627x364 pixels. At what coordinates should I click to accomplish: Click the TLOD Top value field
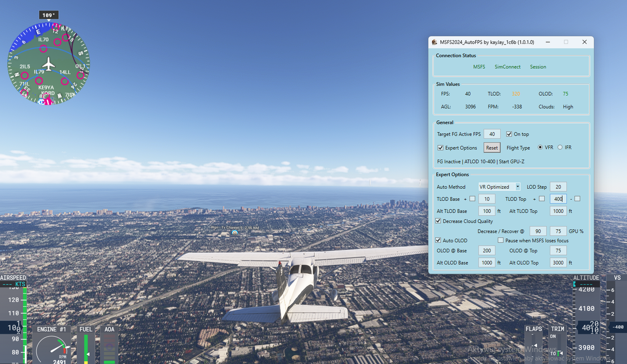(558, 199)
